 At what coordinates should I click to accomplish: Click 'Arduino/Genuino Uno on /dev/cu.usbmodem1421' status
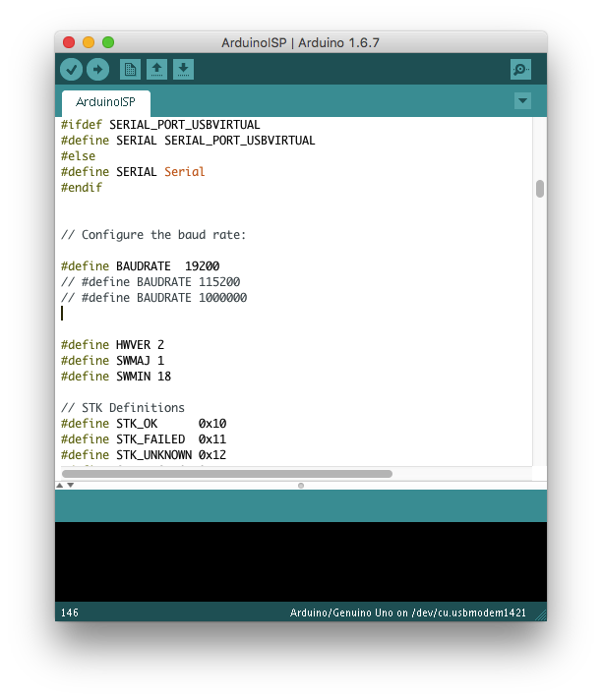[408, 612]
